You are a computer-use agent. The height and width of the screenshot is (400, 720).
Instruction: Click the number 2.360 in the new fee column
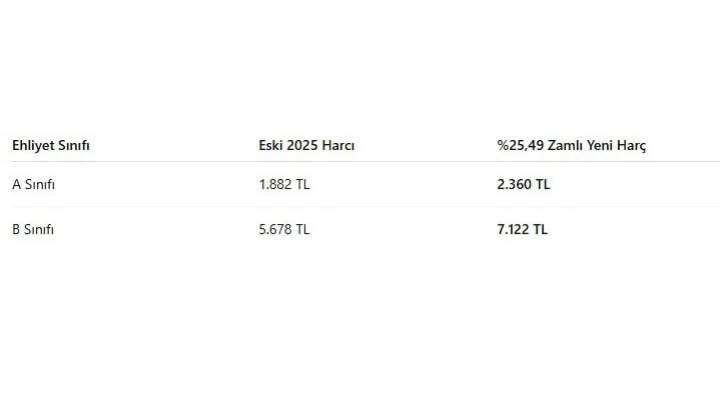(x=514, y=184)
